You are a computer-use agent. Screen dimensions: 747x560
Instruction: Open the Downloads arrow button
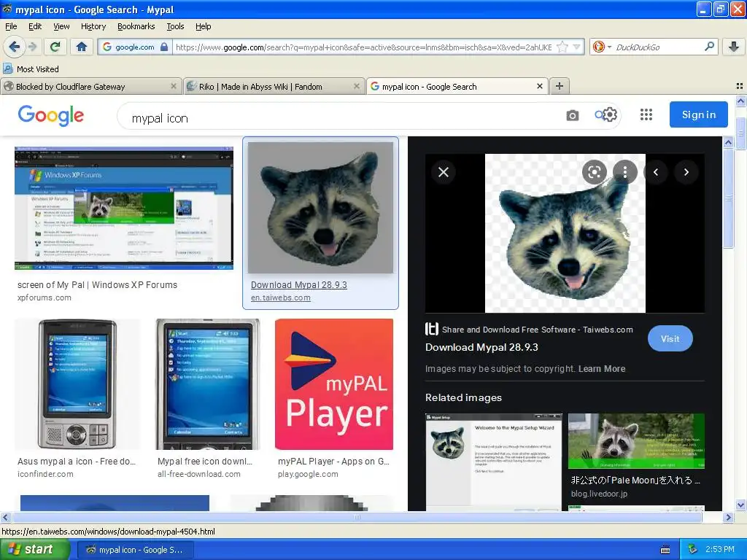coord(734,47)
